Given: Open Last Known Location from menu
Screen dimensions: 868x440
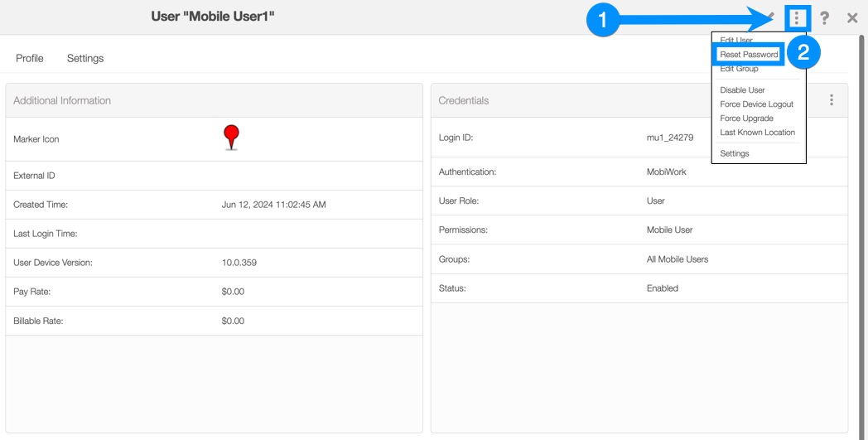Looking at the screenshot, I should point(757,133).
